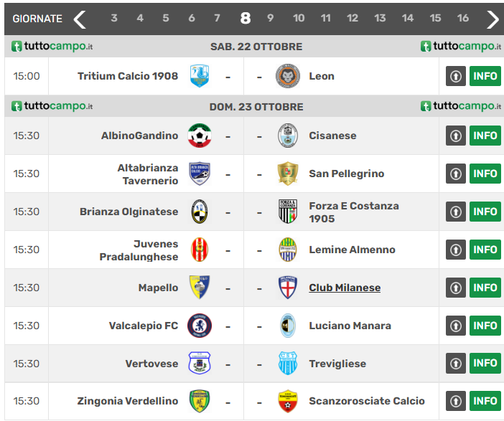Screen dimensions: 504x421
Task: Click the Scanzorosciate Calcio team crest
Action: pos(287,401)
